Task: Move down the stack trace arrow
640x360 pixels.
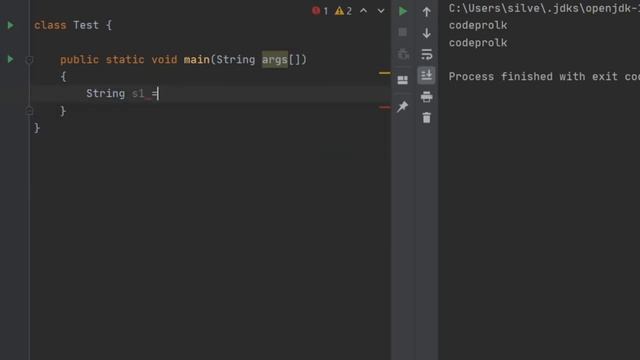Action: click(x=427, y=33)
